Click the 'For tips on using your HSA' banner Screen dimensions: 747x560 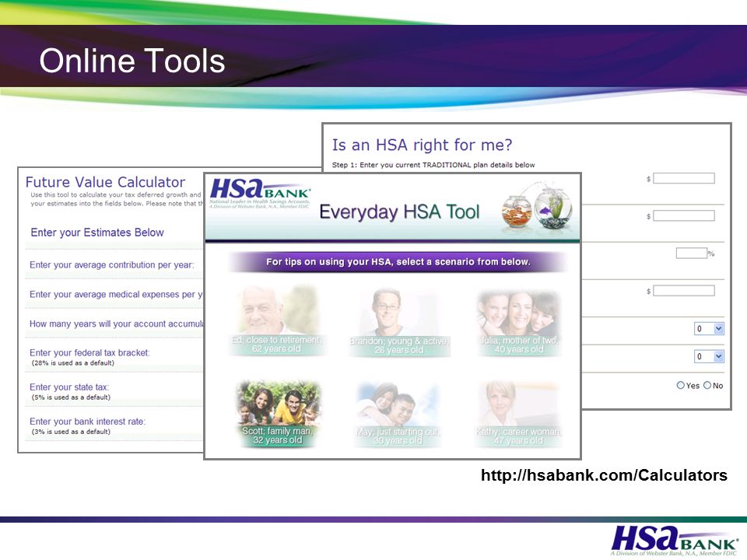398,262
